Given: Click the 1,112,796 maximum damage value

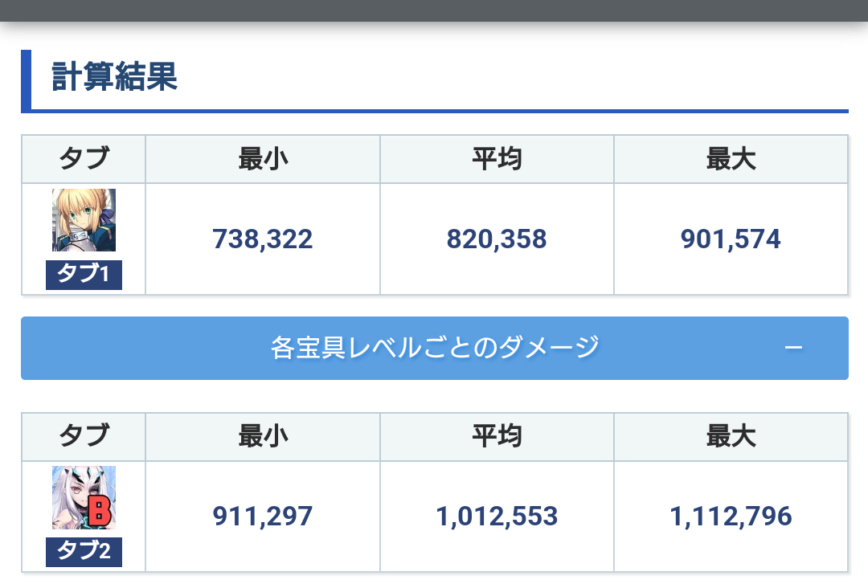Looking at the screenshot, I should click(x=731, y=516).
